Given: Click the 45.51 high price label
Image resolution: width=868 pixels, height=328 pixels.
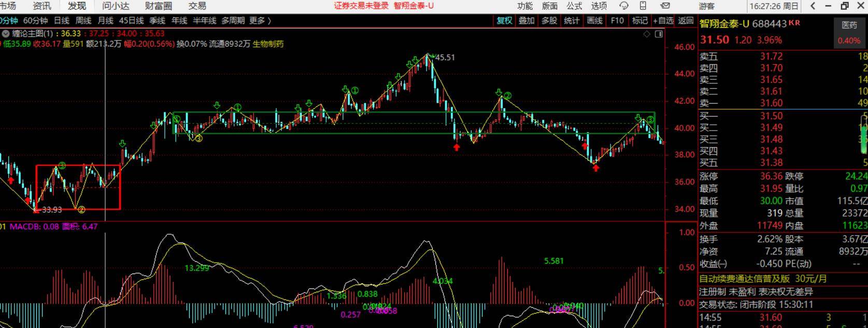Looking at the screenshot, I should pyautogui.click(x=445, y=58).
